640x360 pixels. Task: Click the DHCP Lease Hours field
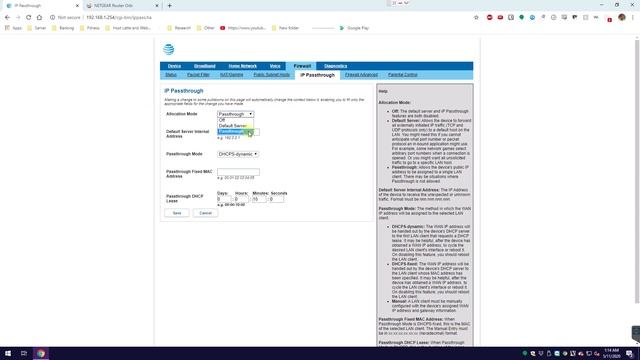241,199
